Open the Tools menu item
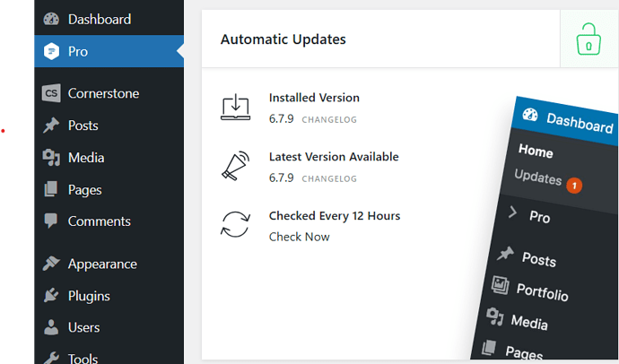 (x=83, y=359)
